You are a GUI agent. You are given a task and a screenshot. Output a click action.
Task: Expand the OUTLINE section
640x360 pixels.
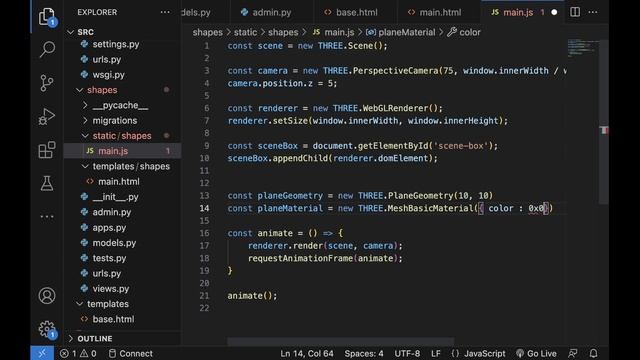(122, 339)
